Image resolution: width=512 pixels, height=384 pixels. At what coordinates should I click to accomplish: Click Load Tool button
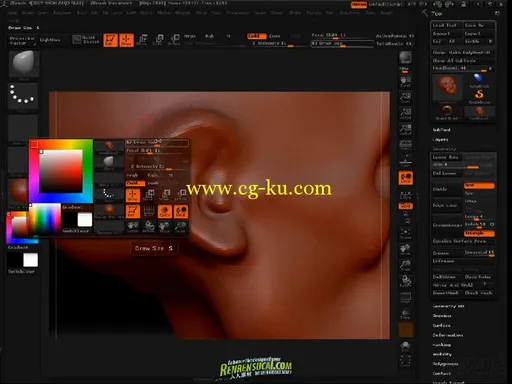coord(446,25)
